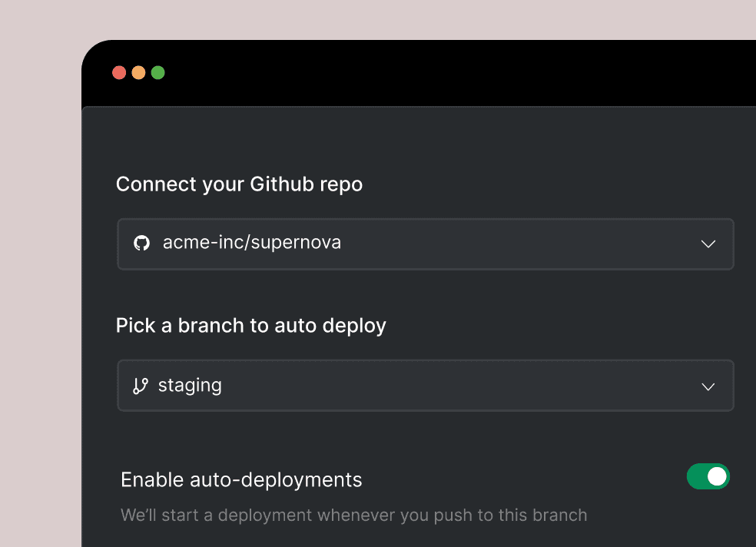Select the acme-inc/supernova repository name text
The width and height of the screenshot is (756, 547).
point(252,243)
